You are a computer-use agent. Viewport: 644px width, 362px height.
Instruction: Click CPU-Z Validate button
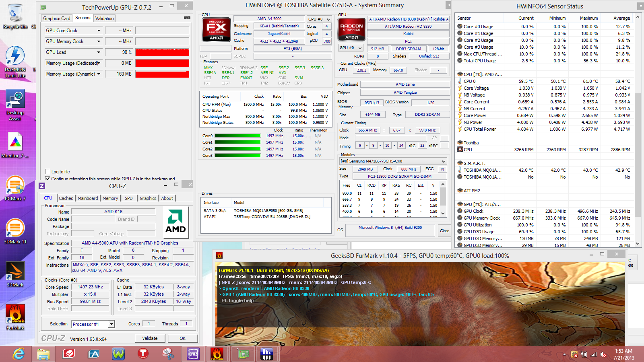pyautogui.click(x=150, y=338)
